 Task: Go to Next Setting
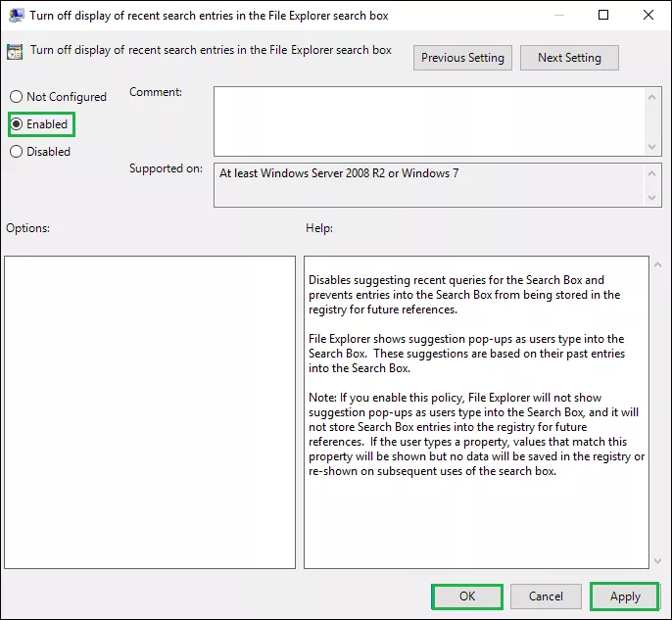coord(569,58)
